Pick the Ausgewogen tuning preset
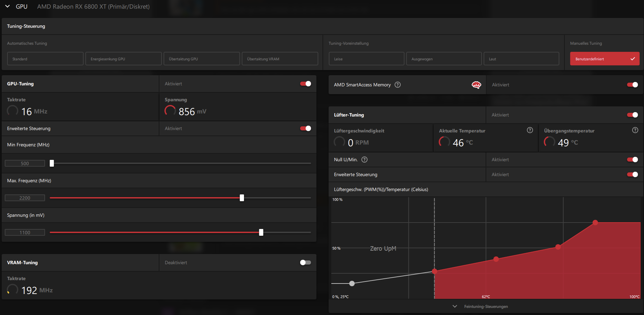Viewport: 644px width, 315px height. [x=444, y=59]
